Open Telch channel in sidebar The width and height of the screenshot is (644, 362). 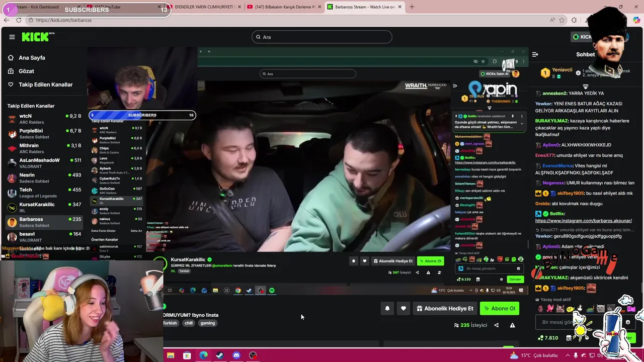click(44, 193)
